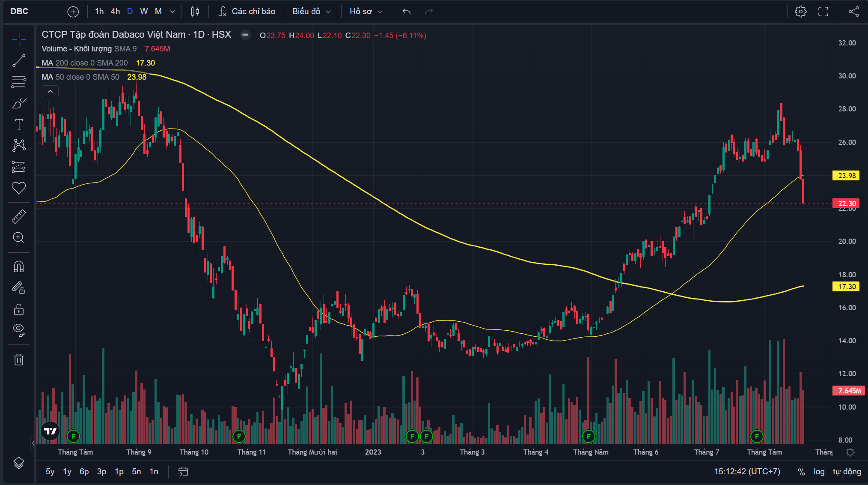Screen dimensions: 868x485
Task: Enter fullscreen mode
Action: click(x=823, y=12)
